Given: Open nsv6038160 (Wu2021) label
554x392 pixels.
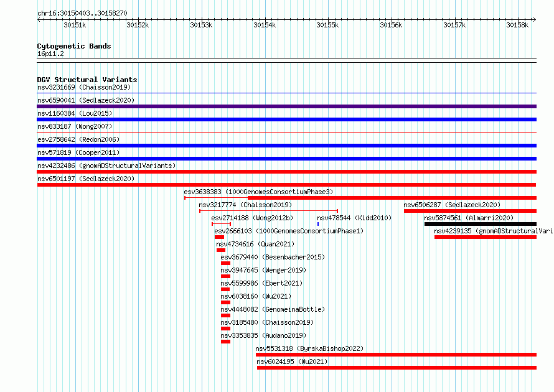Looking at the screenshot, I should tap(256, 296).
